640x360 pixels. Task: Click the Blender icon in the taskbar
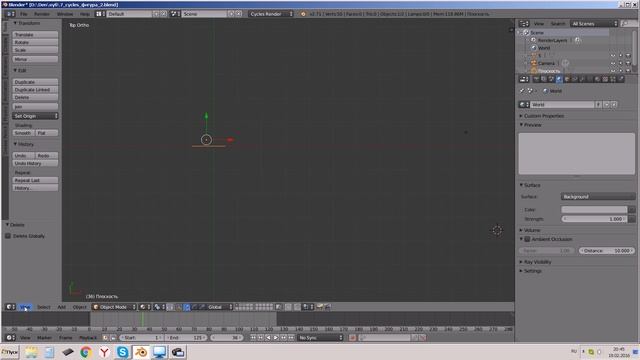pyautogui.click(x=141, y=352)
